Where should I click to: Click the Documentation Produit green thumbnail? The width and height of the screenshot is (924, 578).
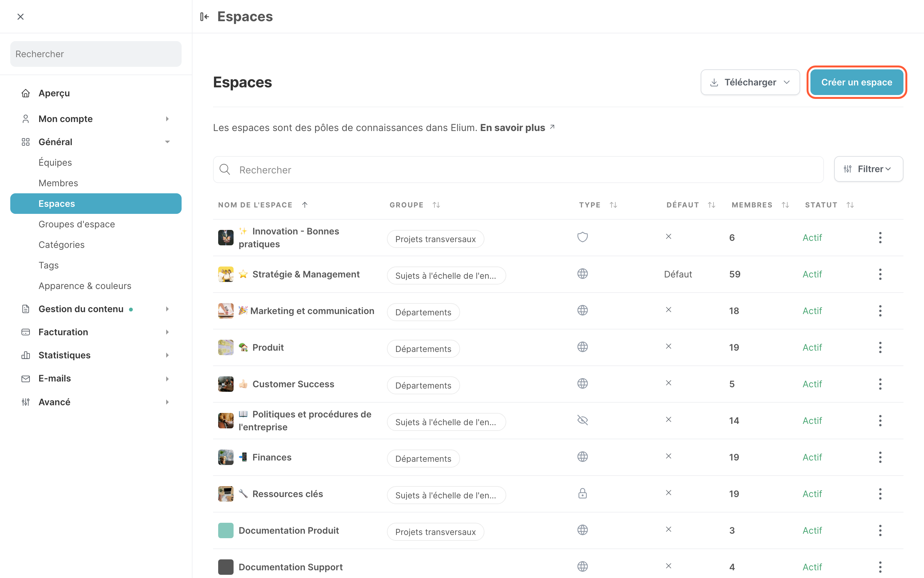pos(226,530)
